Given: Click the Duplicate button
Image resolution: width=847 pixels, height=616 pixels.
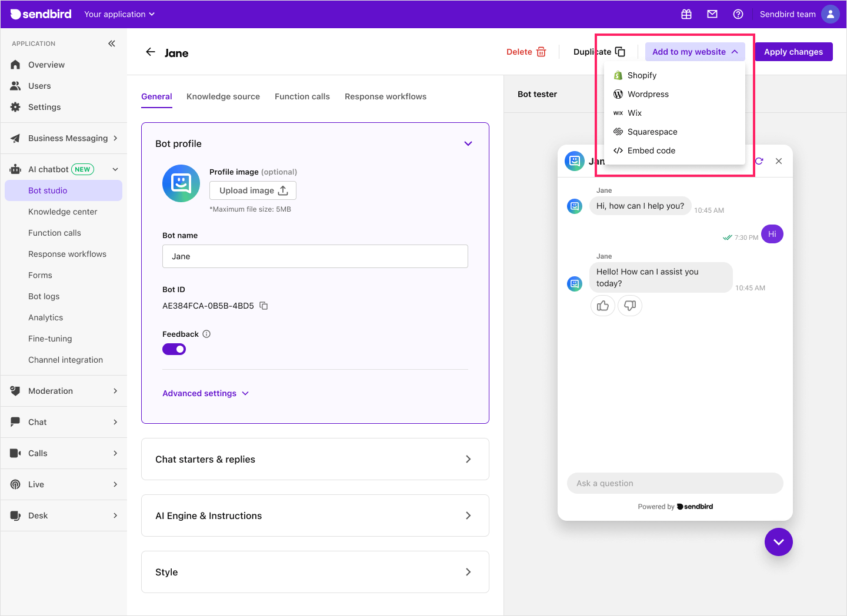Looking at the screenshot, I should click(599, 52).
